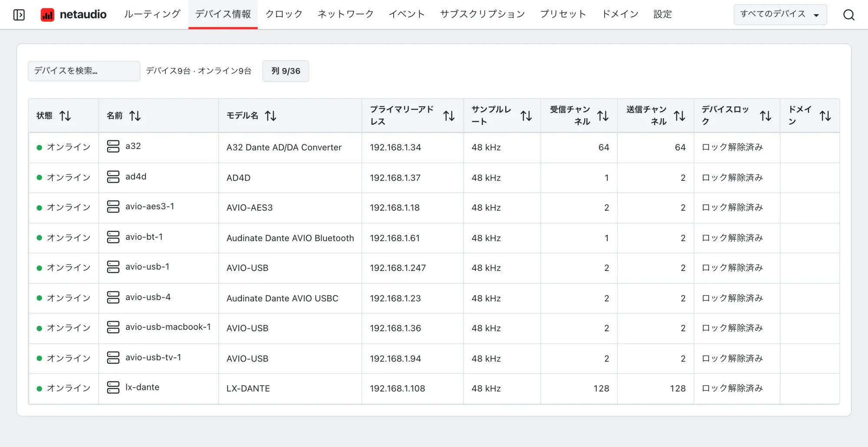Click model A32 Dante AD/DA Converter
Screen dimensions: 868x447
[284, 147]
